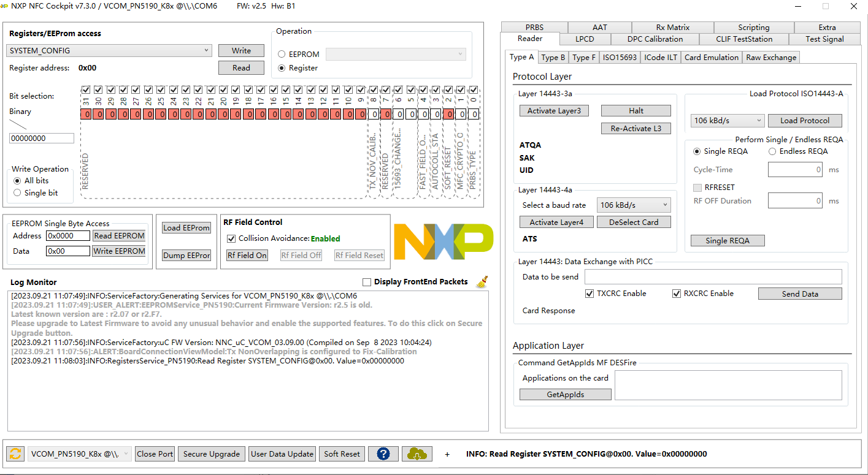Click the Load EEProm button

[186, 227]
